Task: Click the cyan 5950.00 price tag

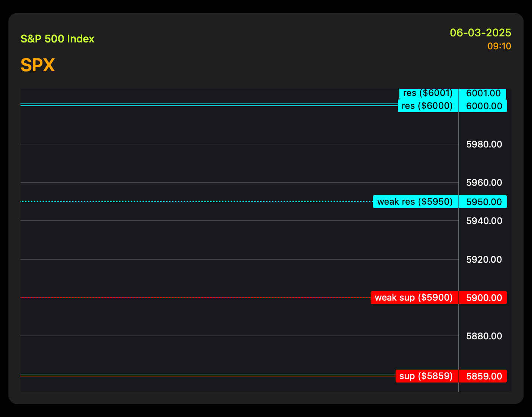Action: click(483, 202)
